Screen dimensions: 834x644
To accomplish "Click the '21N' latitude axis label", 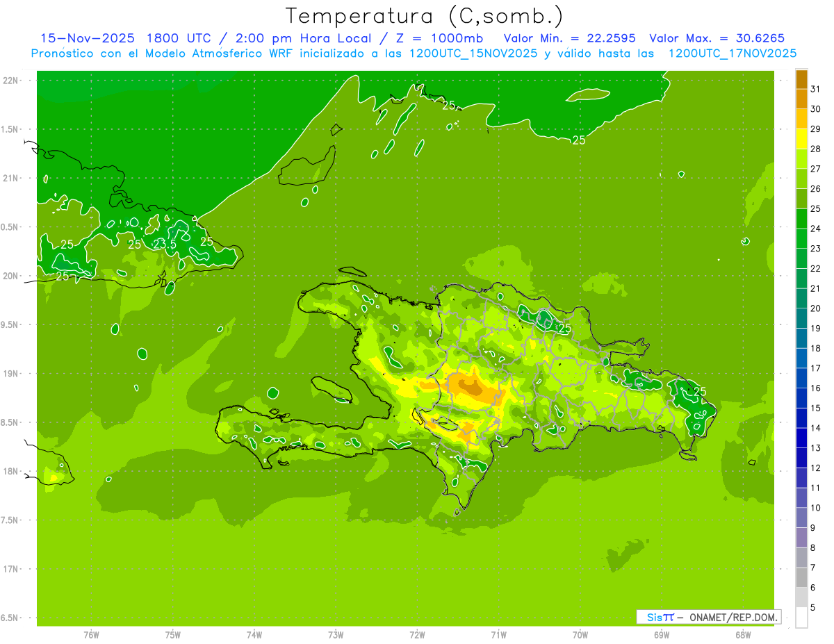I will point(12,178).
